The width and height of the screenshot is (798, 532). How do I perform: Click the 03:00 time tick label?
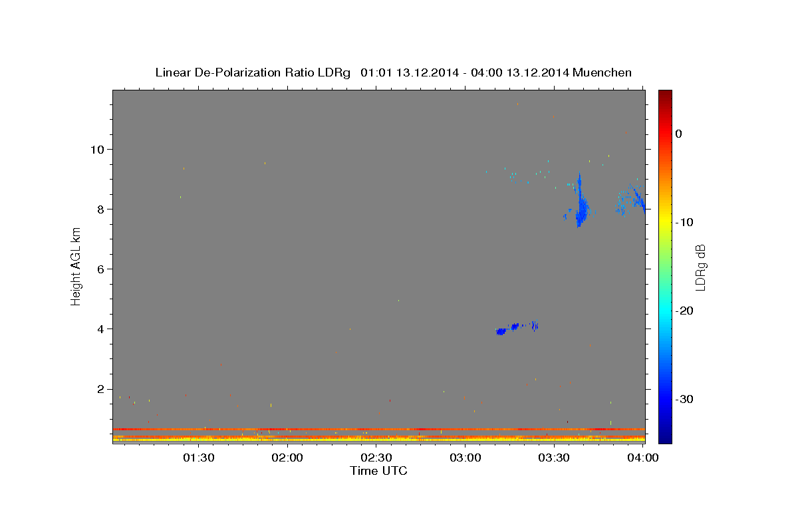click(465, 458)
